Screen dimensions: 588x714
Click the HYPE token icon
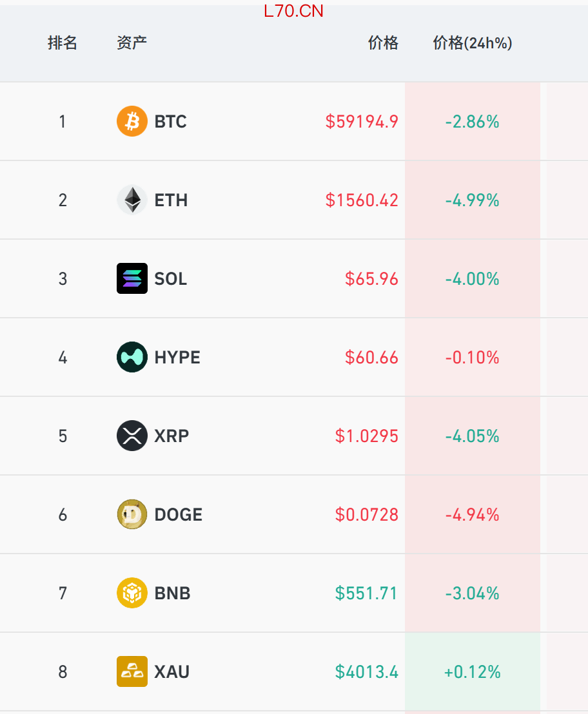132,357
